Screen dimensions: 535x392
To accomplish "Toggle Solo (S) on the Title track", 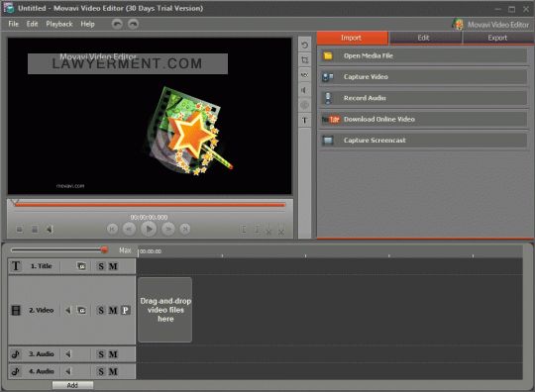I will (x=101, y=266).
